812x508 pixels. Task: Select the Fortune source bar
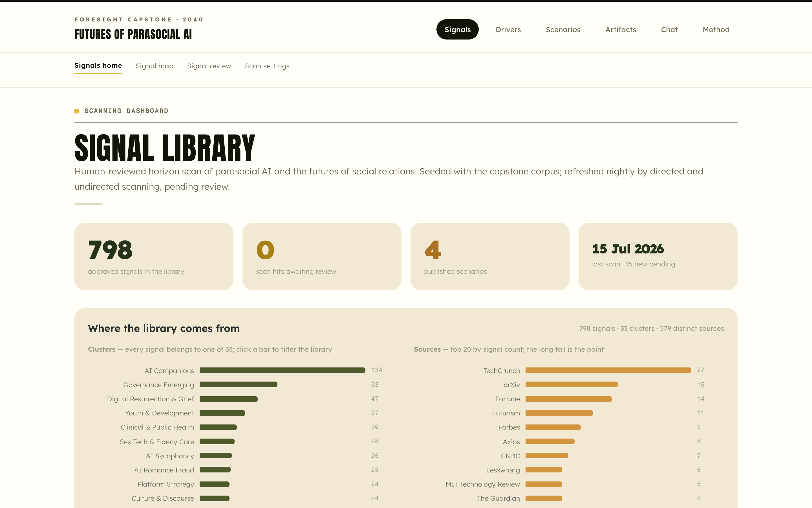point(568,399)
